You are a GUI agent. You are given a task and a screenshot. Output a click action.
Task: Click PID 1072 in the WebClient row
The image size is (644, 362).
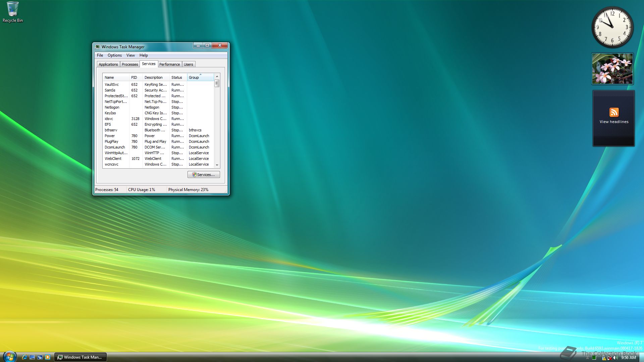coord(135,159)
